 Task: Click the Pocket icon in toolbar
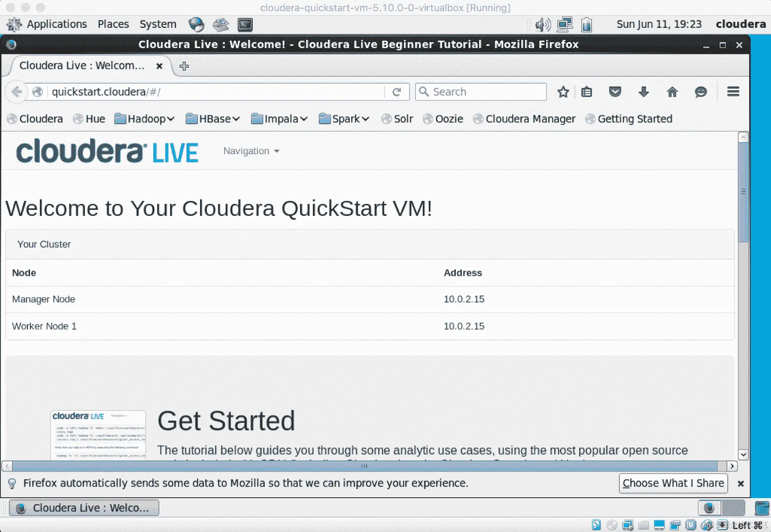click(x=615, y=92)
